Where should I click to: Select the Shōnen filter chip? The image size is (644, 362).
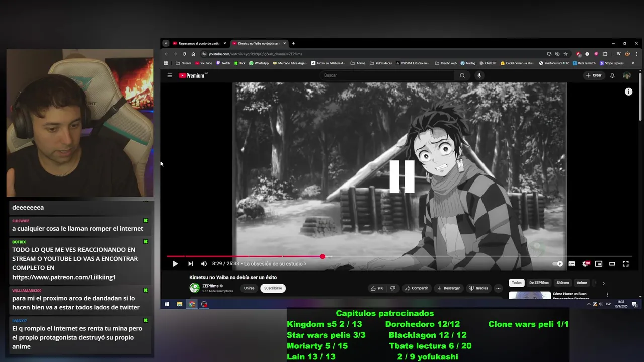coord(562,283)
